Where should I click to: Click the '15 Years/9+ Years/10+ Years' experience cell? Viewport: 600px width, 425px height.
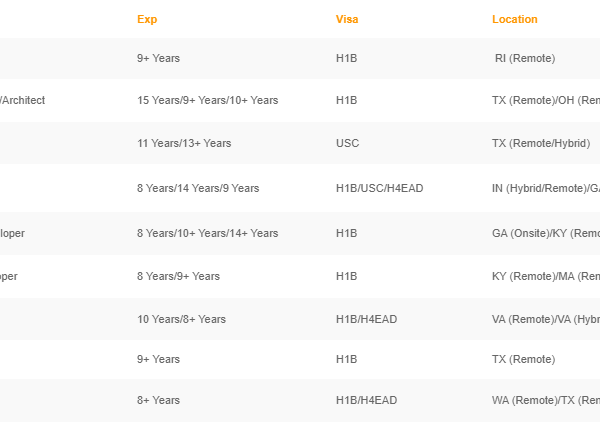coord(207,100)
